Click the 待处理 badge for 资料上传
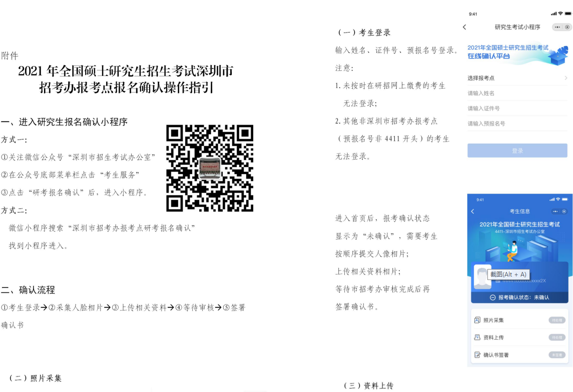Image resolution: width=573 pixels, height=392 pixels. pos(556,337)
